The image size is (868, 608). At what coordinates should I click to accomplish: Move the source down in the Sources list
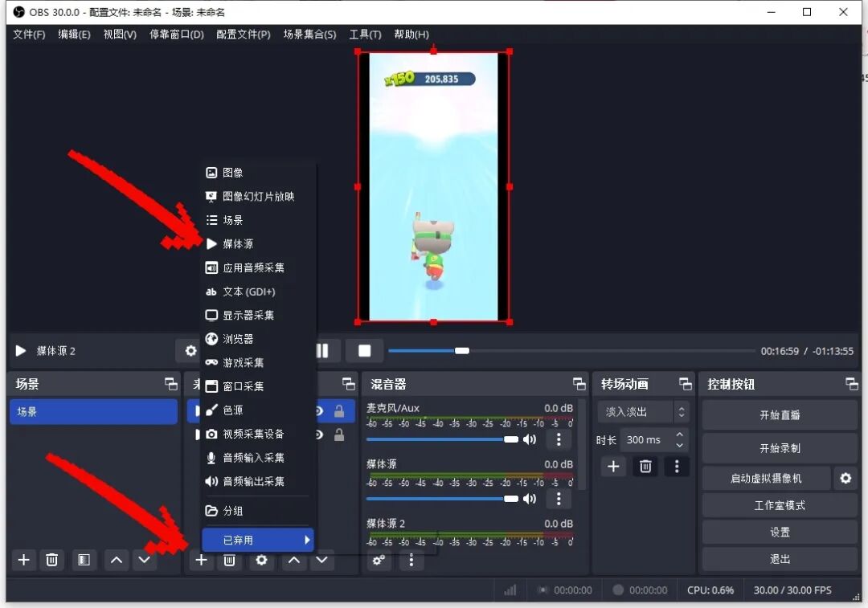click(x=322, y=560)
